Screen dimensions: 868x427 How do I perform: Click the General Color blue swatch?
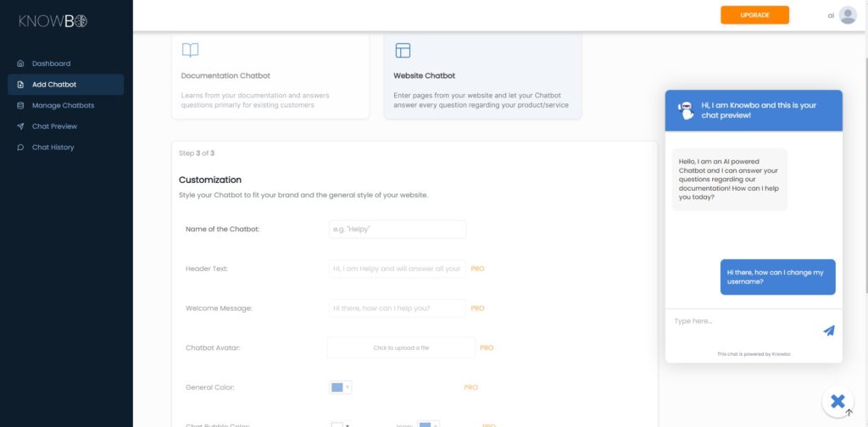click(x=337, y=388)
